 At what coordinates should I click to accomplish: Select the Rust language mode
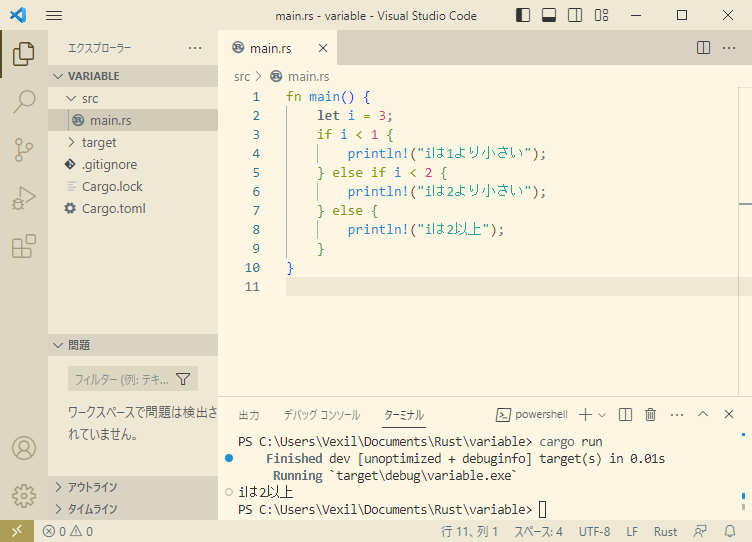pos(665,531)
